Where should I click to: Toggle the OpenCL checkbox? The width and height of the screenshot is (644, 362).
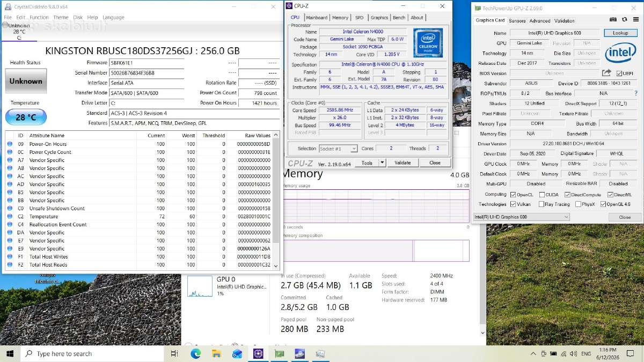[x=513, y=195]
